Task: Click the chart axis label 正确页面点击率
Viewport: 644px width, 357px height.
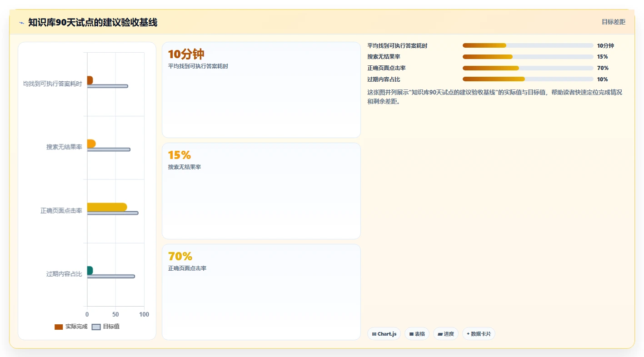Action: (61, 211)
